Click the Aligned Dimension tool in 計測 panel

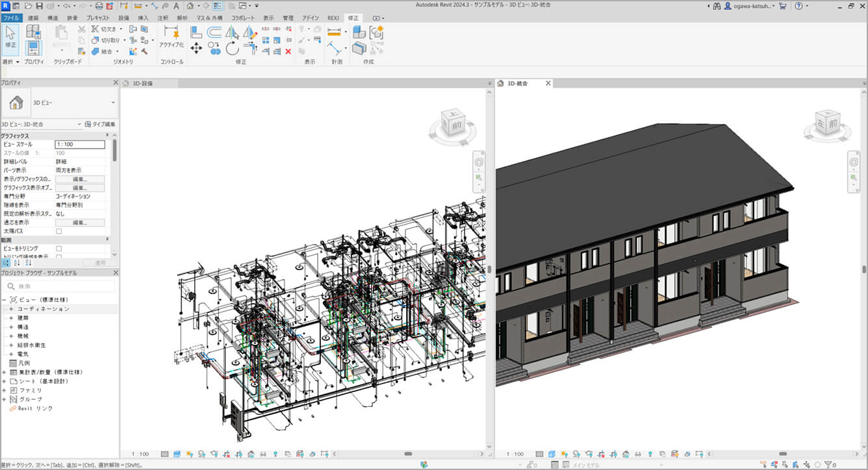point(334,47)
